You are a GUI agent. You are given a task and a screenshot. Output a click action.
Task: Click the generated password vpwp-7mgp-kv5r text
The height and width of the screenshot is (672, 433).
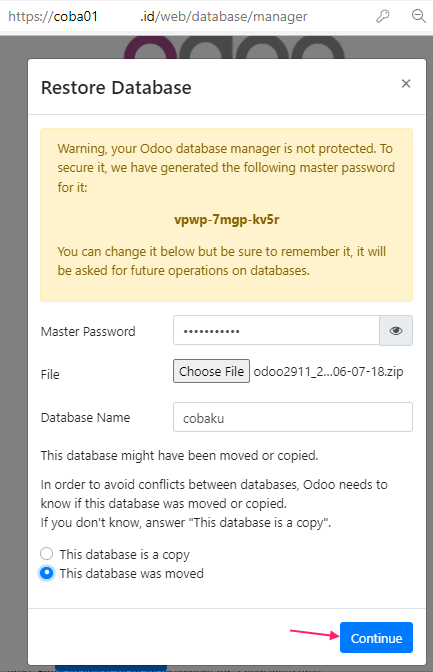click(x=226, y=219)
